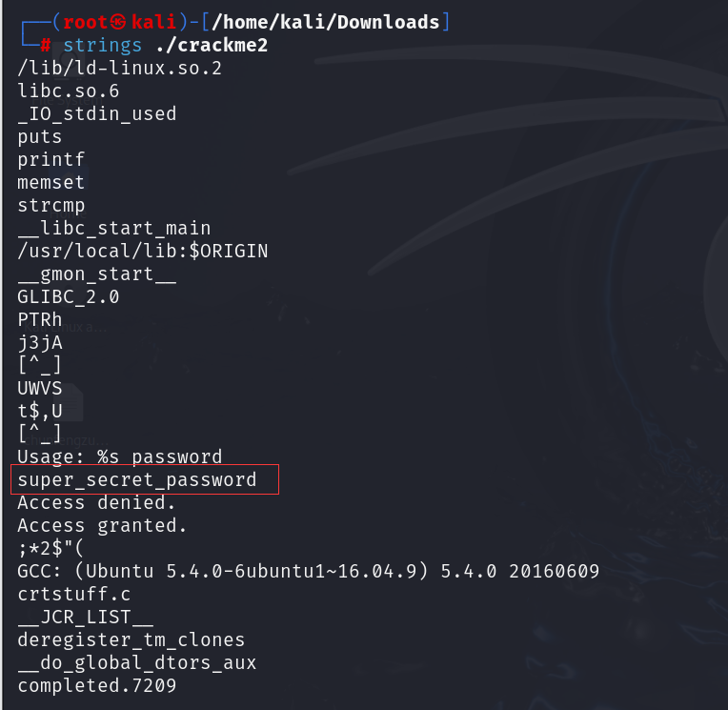Viewport: 728px width, 710px height.
Task: Click the /usr/local/lib:$ORIGIN line
Action: click(x=143, y=252)
